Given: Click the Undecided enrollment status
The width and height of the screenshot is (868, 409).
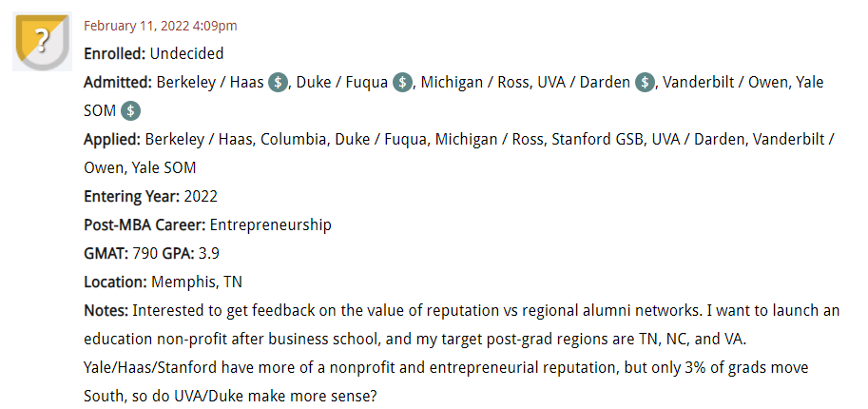Looking at the screenshot, I should pyautogui.click(x=187, y=54).
